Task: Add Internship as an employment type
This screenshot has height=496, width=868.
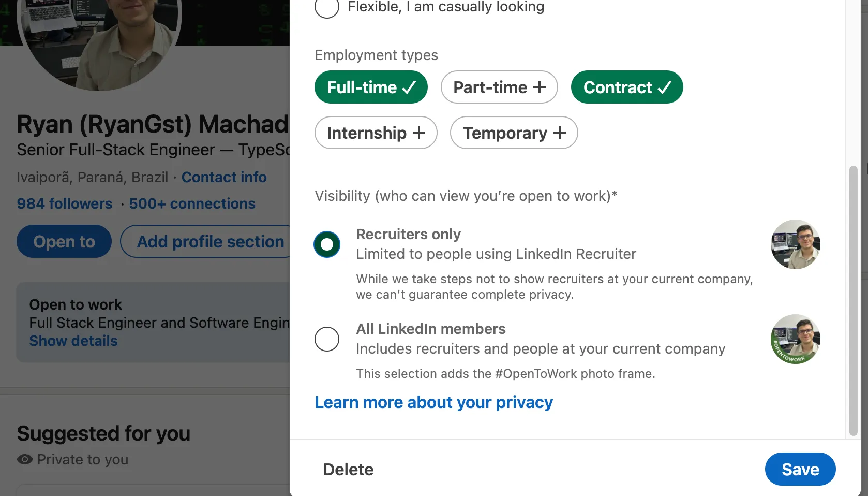Action: [376, 133]
